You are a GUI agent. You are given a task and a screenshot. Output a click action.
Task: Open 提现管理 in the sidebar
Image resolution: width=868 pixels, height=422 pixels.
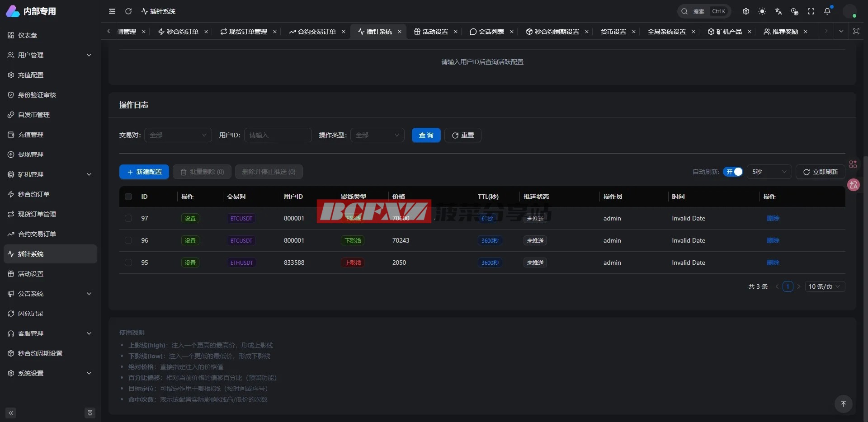pos(31,155)
